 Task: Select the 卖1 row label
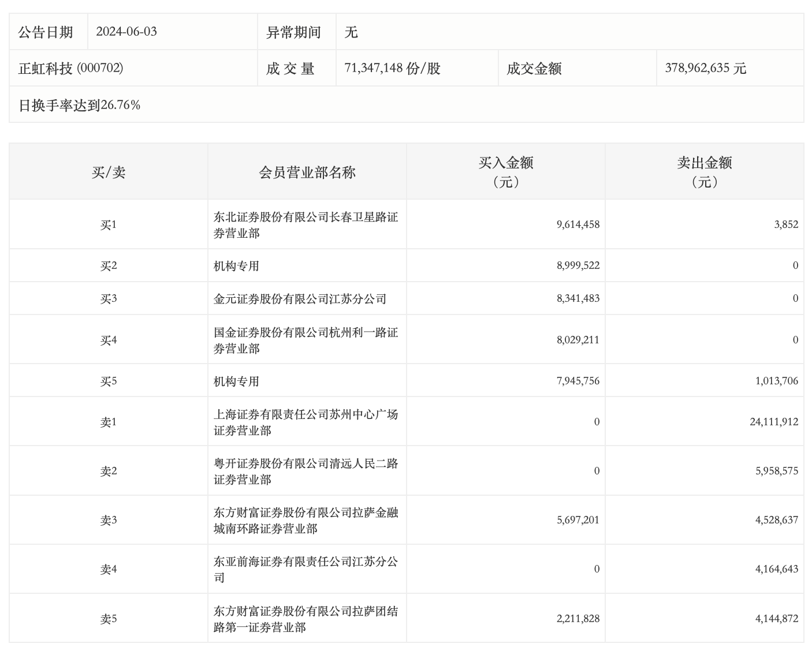tap(109, 422)
